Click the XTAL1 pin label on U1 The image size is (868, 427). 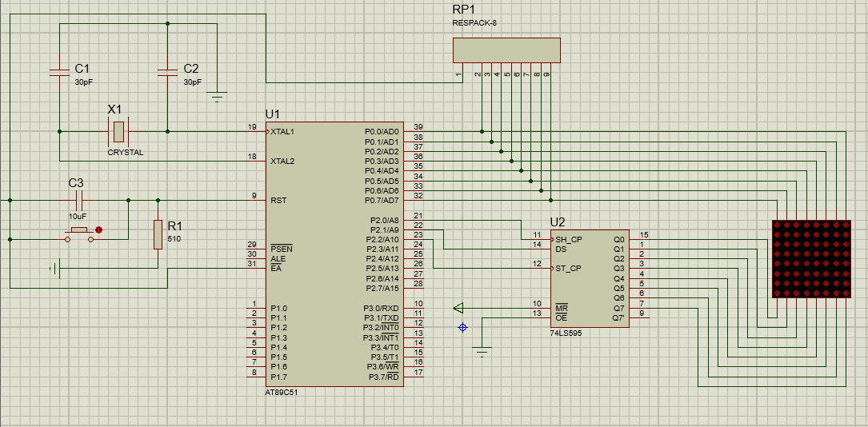click(282, 132)
